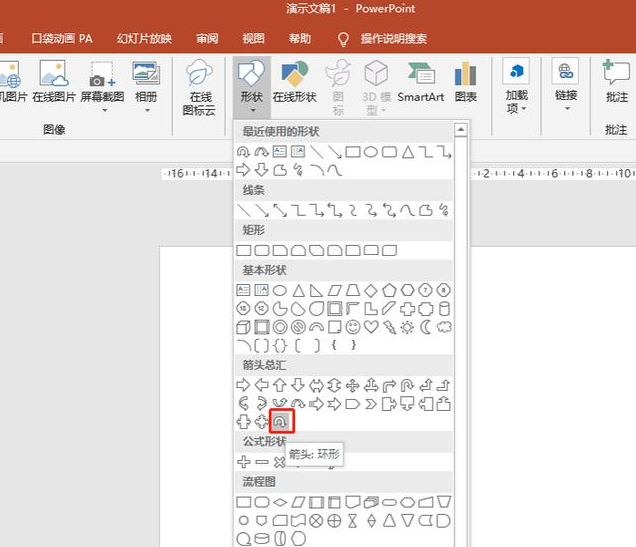This screenshot has width=636, height=547.
Task: Switch to the 视图 view tab
Action: coord(254,39)
